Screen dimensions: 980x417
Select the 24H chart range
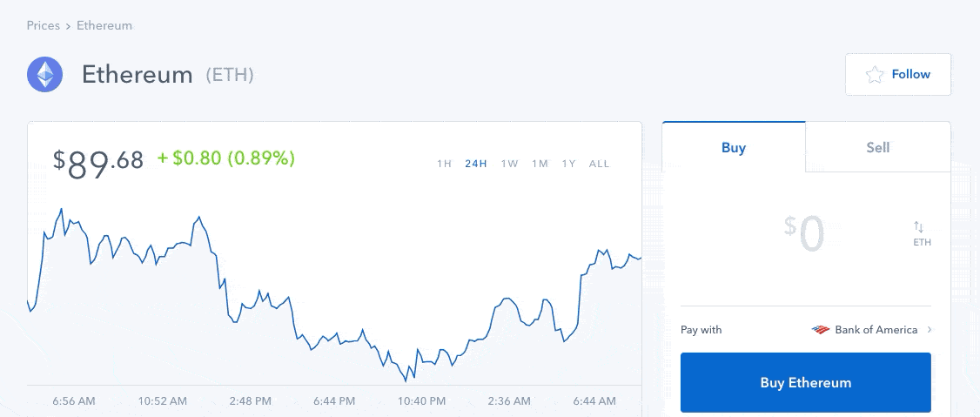coord(475,164)
